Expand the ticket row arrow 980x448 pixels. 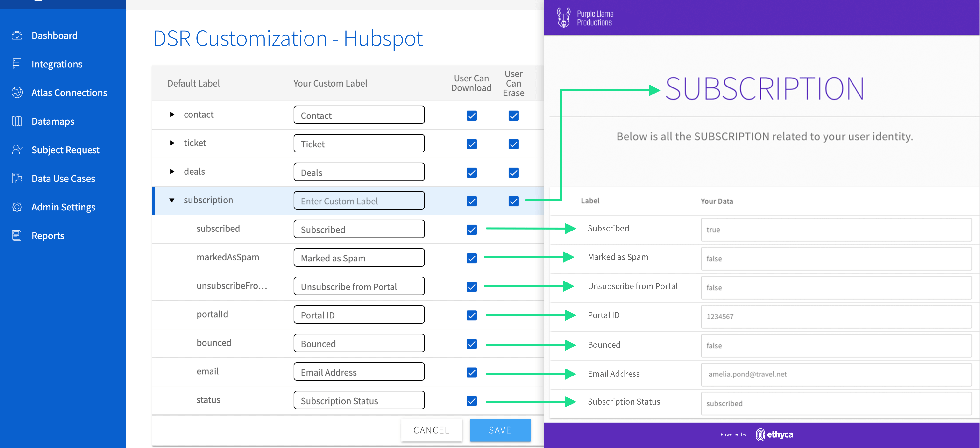coord(172,143)
